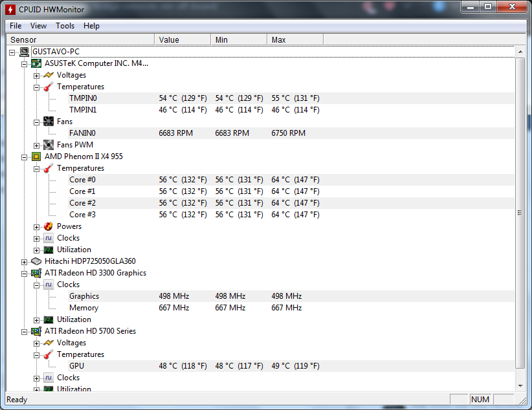Expand Clocks under Radeon HD 5700
532x410 pixels.
[x=37, y=378]
